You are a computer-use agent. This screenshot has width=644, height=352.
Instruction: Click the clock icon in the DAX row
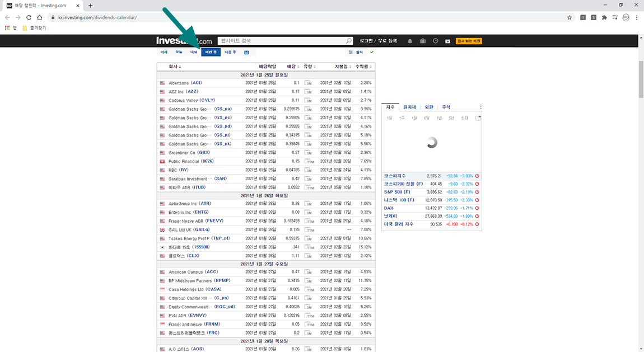click(477, 208)
